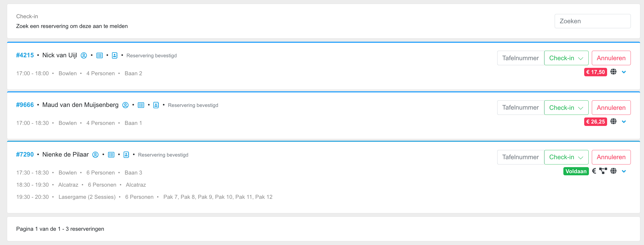
Task: Click the list details icon for reservation #4215
Action: tap(100, 55)
